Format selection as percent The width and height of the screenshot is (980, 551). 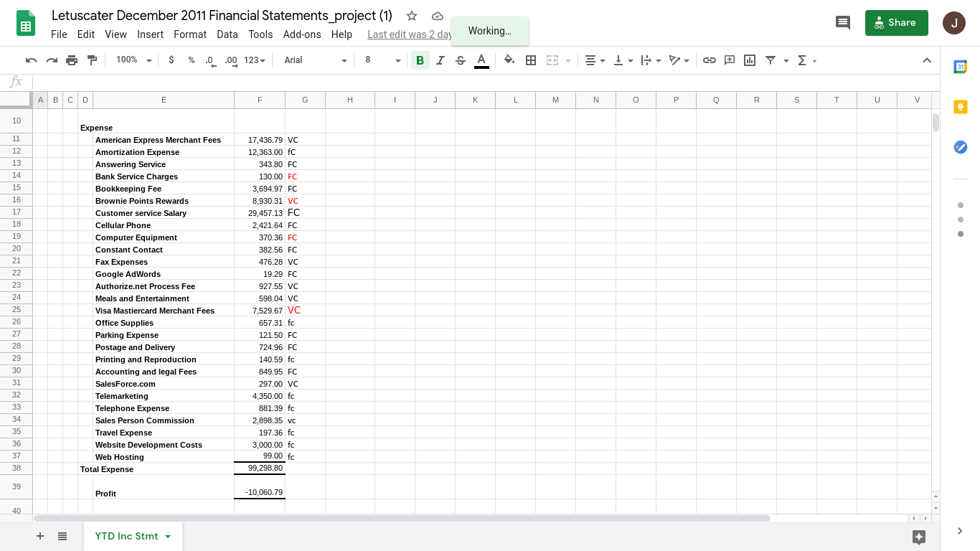click(192, 60)
